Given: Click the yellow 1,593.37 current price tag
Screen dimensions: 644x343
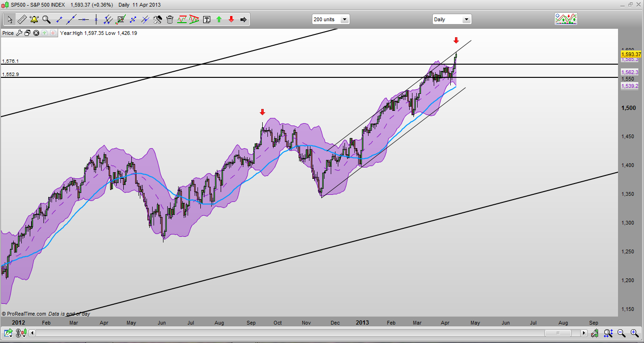Looking at the screenshot, I should (x=631, y=54).
